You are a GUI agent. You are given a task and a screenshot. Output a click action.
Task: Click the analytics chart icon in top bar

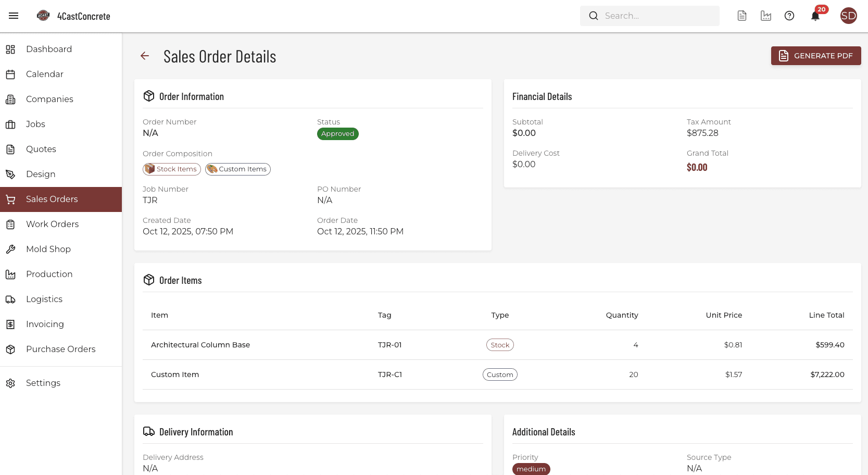[765, 16]
